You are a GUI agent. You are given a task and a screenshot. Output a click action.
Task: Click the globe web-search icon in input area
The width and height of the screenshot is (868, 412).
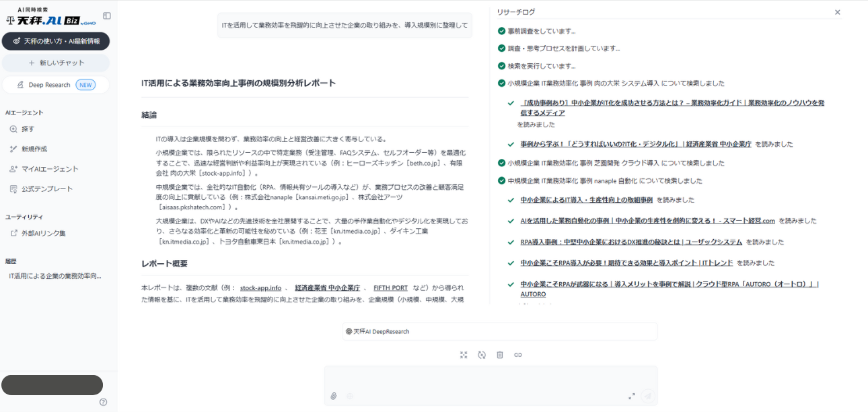point(350,396)
